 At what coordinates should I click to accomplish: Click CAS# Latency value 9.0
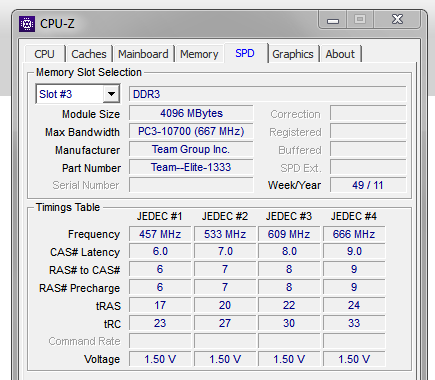tap(354, 251)
